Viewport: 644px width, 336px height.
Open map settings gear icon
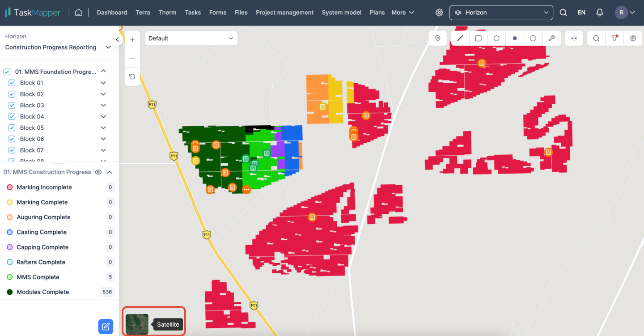coord(633,38)
